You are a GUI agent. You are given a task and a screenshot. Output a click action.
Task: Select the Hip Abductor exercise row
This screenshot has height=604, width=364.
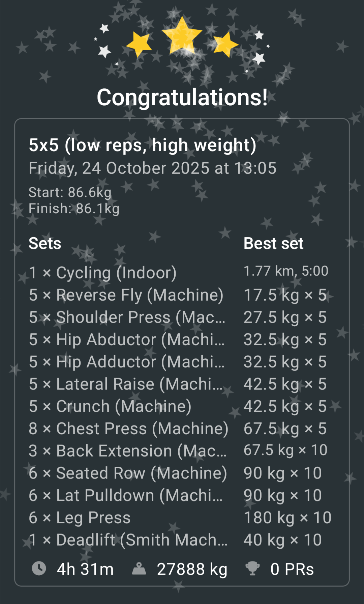coord(126,339)
